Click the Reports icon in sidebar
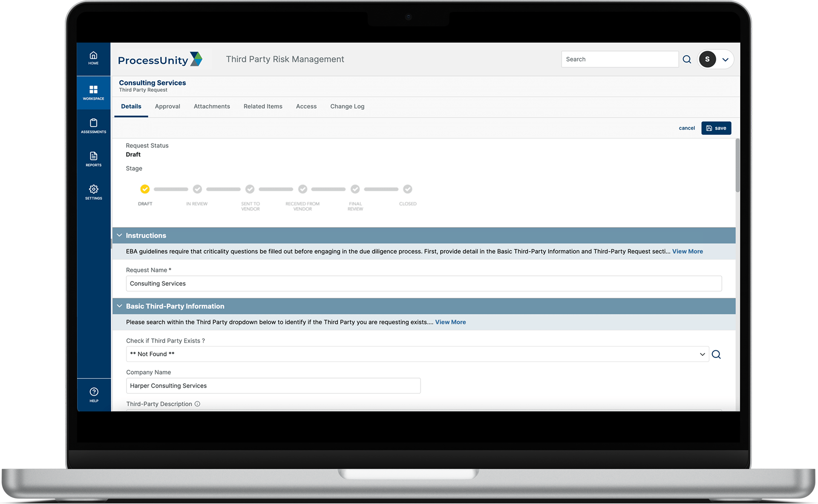Screen dimensions: 818x504 pos(93,158)
